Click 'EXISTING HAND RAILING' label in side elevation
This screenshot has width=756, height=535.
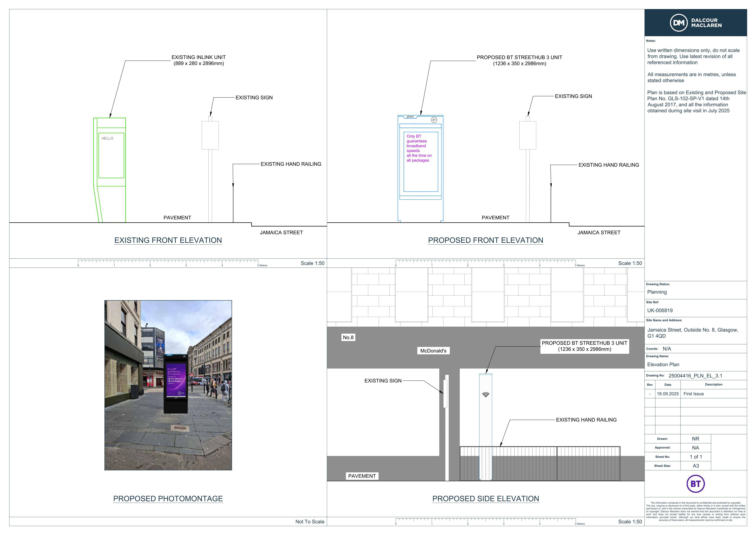pyautogui.click(x=586, y=420)
